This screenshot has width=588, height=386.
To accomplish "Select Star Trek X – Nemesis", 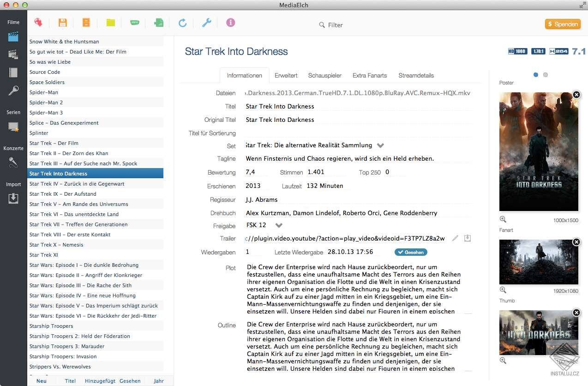I will point(96,245).
